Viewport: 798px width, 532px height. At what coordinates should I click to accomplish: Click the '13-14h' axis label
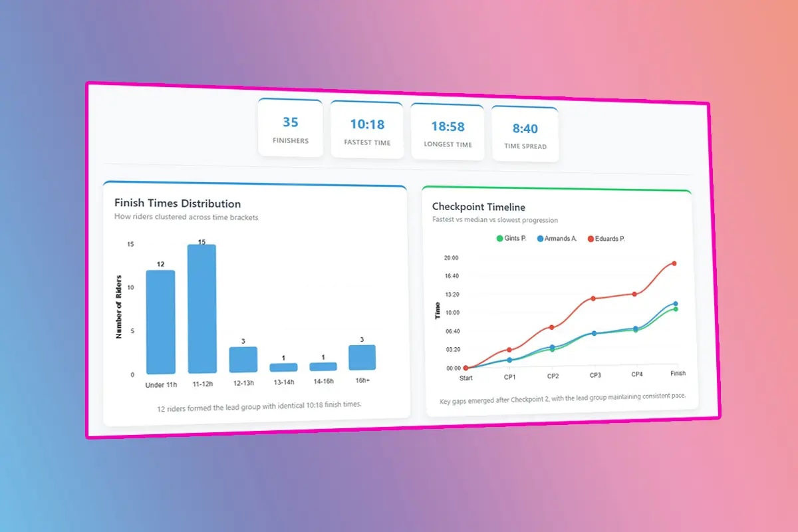pyautogui.click(x=284, y=382)
